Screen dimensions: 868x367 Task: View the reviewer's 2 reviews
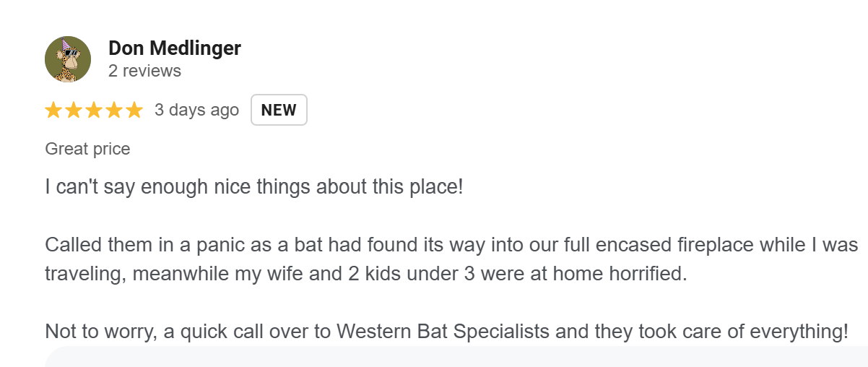(x=144, y=71)
